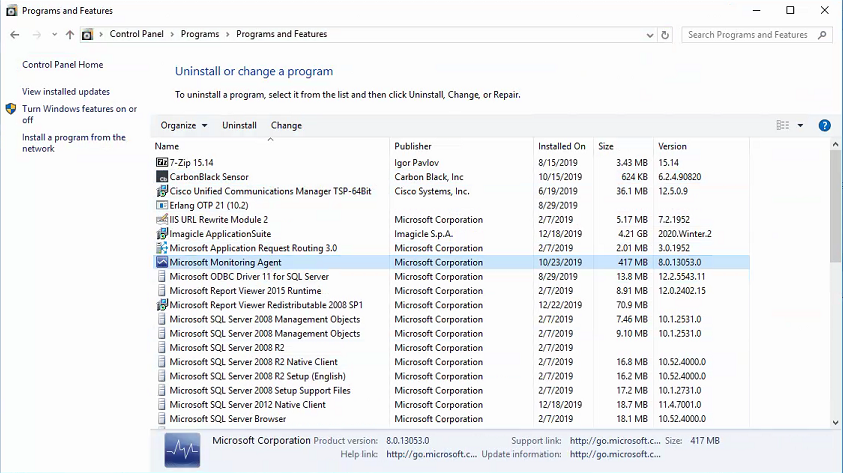Click the back navigation arrow

tap(15, 34)
